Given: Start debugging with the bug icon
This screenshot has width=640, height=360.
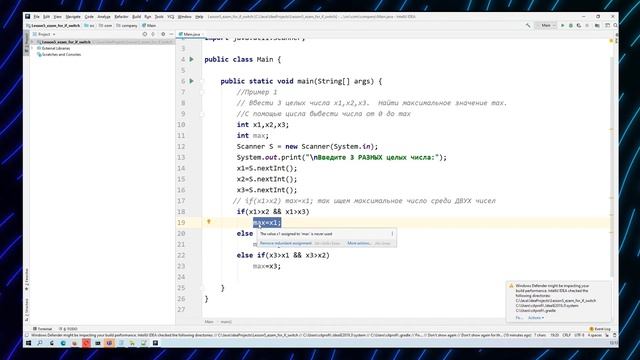Looking at the screenshot, I should 571,25.
